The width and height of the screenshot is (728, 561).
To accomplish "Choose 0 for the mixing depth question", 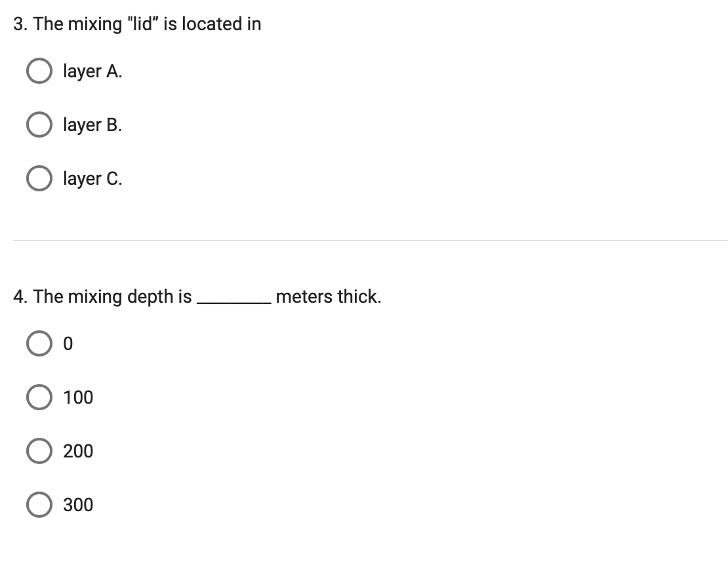I will coord(39,343).
